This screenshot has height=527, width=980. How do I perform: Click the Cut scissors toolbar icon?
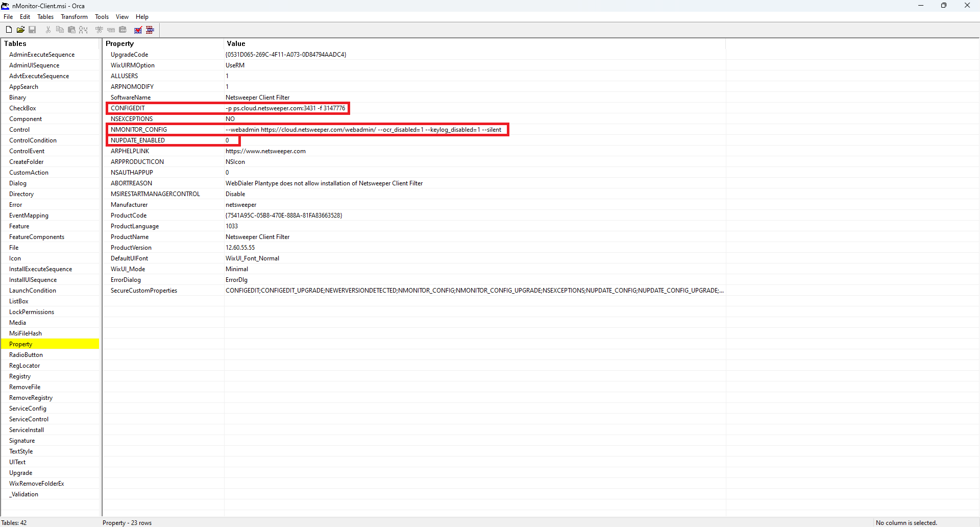[48, 30]
